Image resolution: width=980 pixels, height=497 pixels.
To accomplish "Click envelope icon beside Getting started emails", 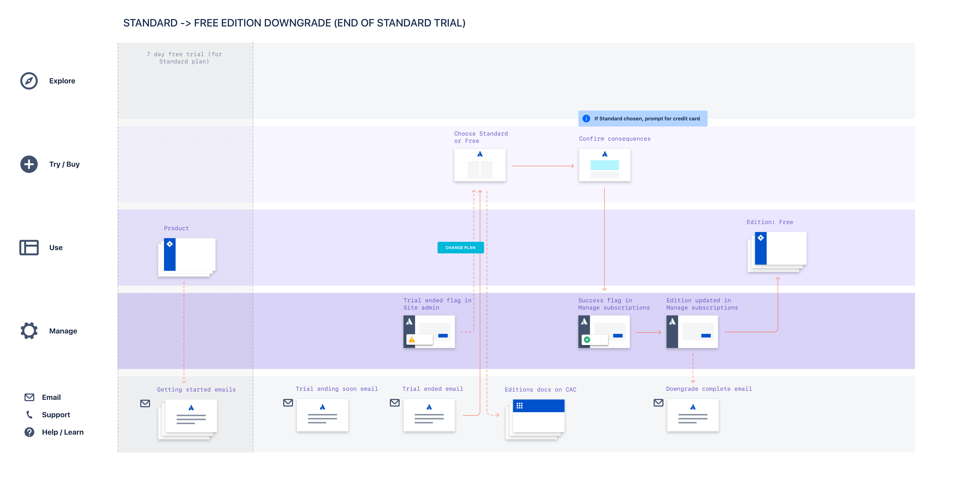I will 145,403.
